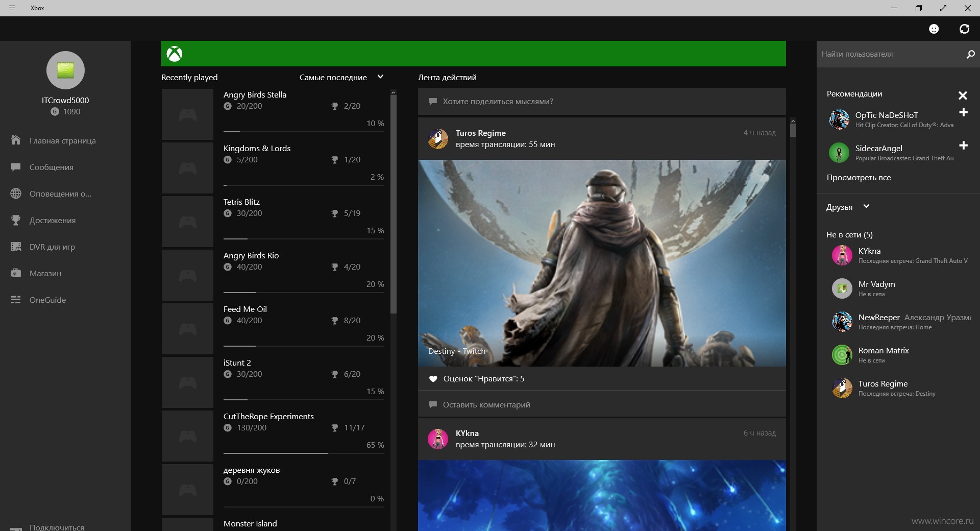Open SidecarAngel avatar in recommendations
The image size is (980, 531).
pos(839,153)
